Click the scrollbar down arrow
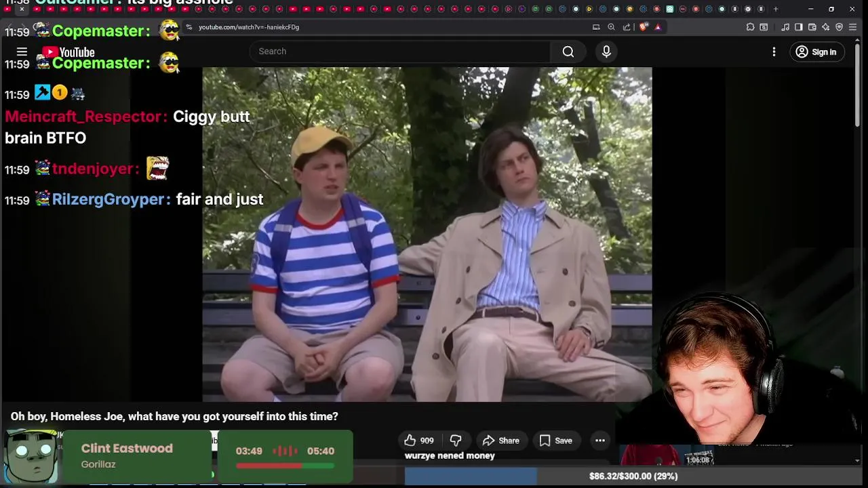Viewport: 868px width, 488px height. pyautogui.click(x=857, y=461)
